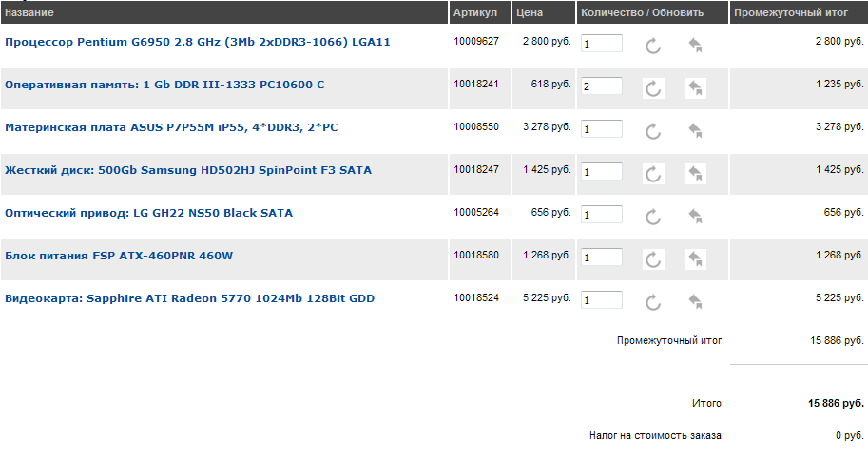The image size is (868, 458).
Task: Delete FSP ATX-460PNR power supply item
Action: (x=695, y=259)
